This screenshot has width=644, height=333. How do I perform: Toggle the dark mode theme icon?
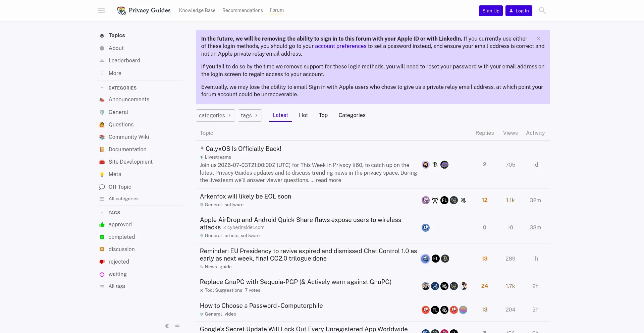click(167, 326)
